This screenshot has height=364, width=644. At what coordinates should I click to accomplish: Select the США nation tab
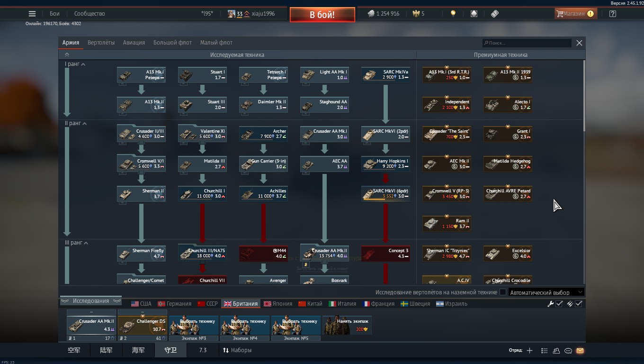(x=141, y=304)
